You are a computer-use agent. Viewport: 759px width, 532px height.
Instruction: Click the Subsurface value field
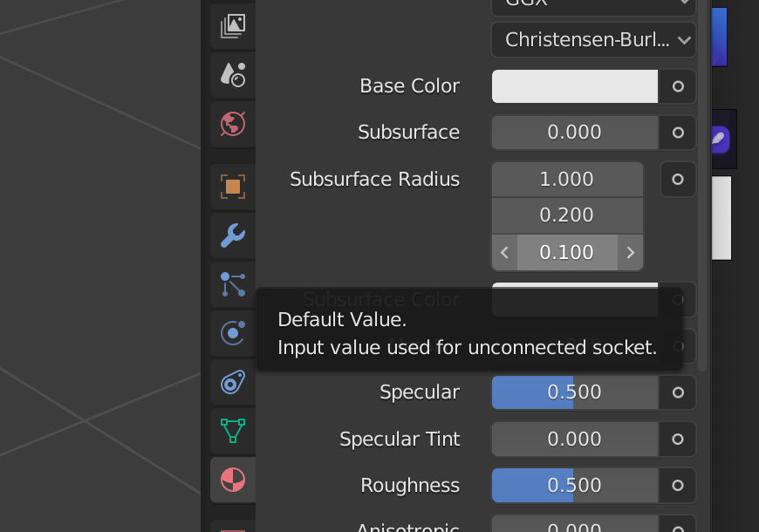575,133
